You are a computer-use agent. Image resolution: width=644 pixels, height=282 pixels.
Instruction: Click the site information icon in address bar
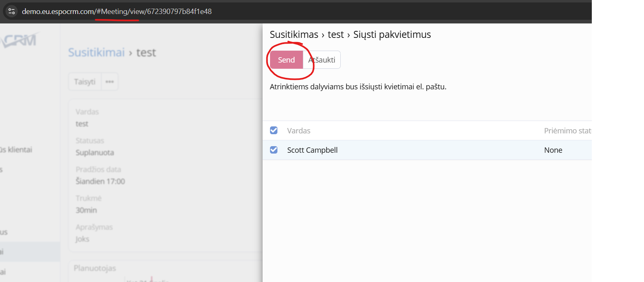click(12, 12)
